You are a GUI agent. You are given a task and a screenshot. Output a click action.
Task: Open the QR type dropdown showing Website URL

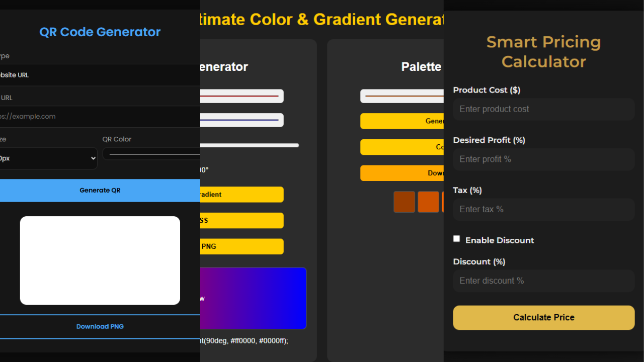pyautogui.click(x=75, y=74)
